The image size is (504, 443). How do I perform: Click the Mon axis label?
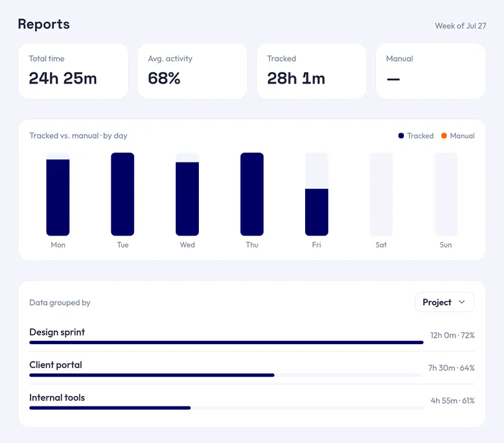pos(58,245)
